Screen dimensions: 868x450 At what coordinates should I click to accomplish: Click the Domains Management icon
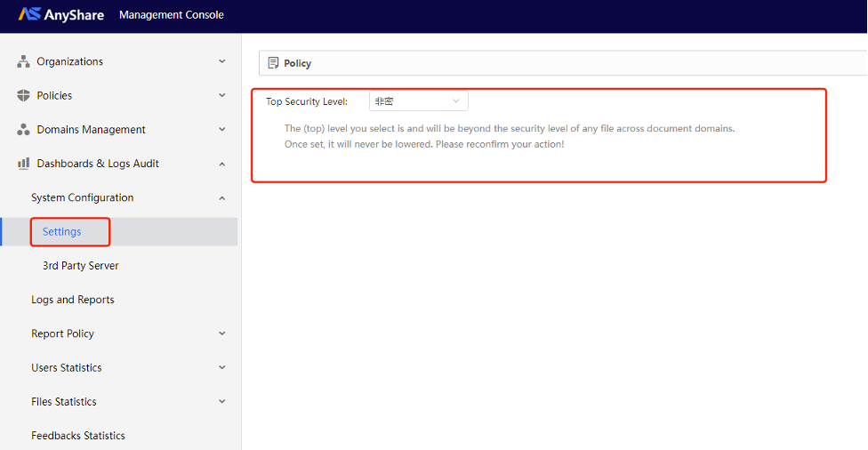click(23, 130)
